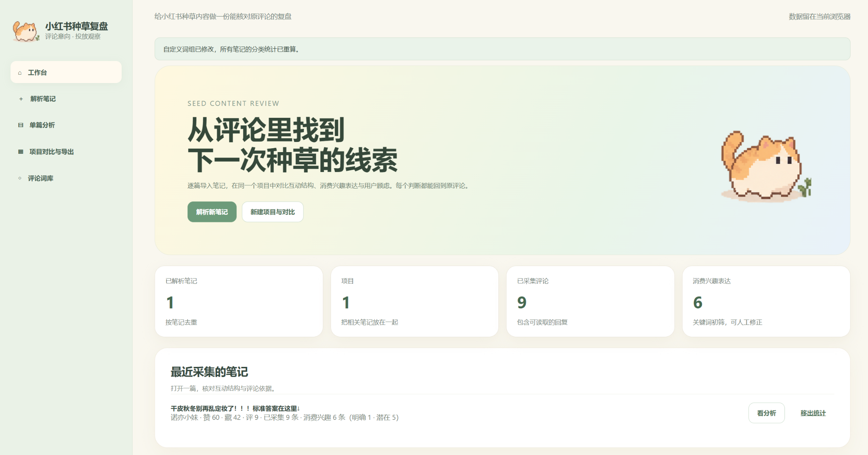Click the plus icon beside 解析笔记
This screenshot has width=868, height=455.
[x=21, y=99]
